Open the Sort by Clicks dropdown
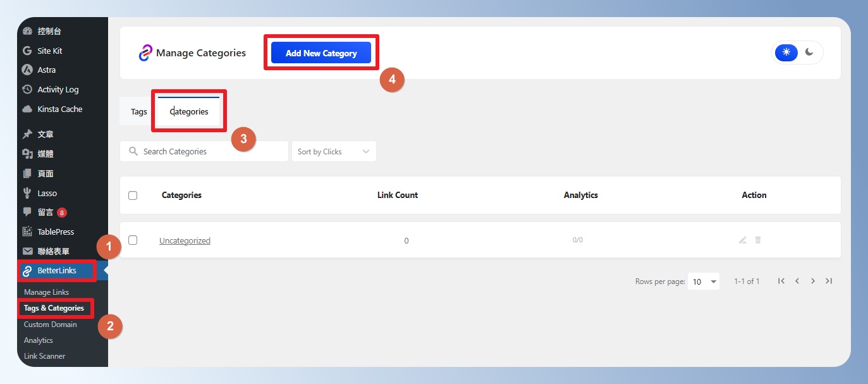This screenshot has width=868, height=384. coord(333,152)
